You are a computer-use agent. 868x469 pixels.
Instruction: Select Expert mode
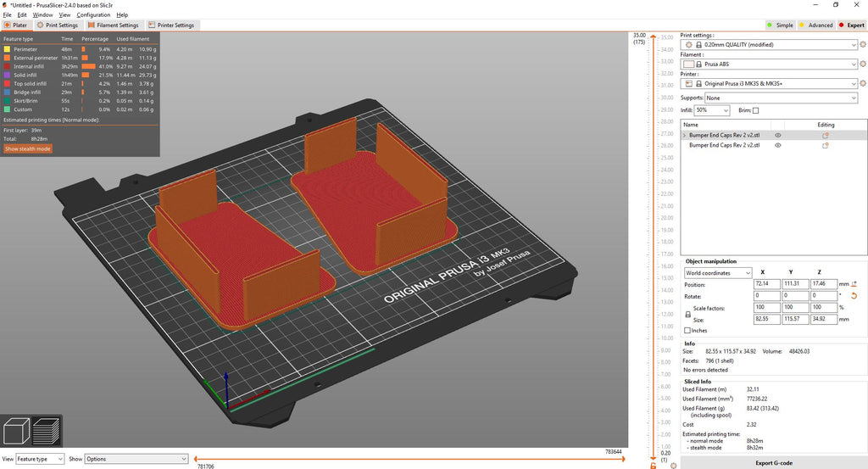851,25
